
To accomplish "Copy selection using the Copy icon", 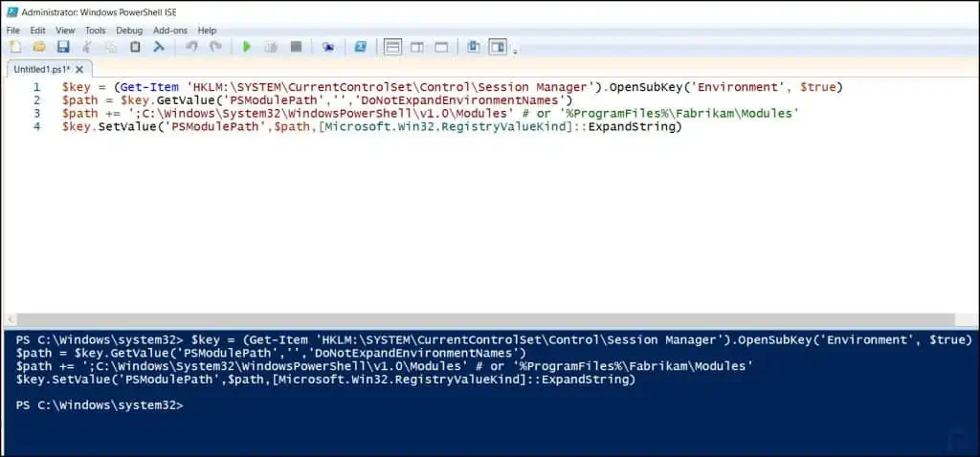I will (x=111, y=47).
